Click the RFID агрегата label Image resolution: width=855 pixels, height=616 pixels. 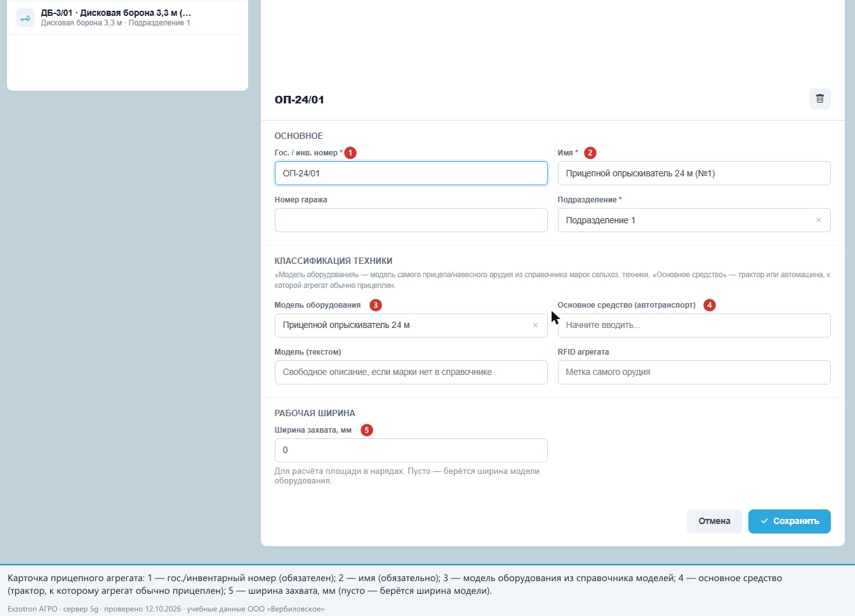pos(583,352)
